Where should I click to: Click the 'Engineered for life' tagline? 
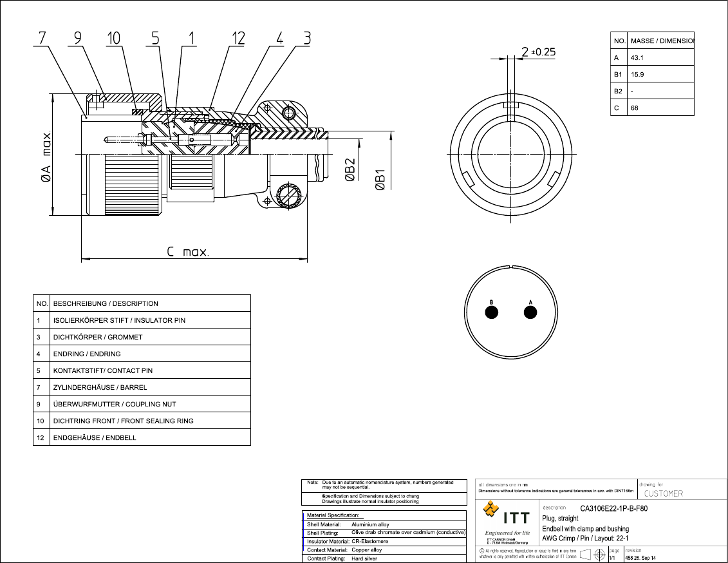coord(507,533)
